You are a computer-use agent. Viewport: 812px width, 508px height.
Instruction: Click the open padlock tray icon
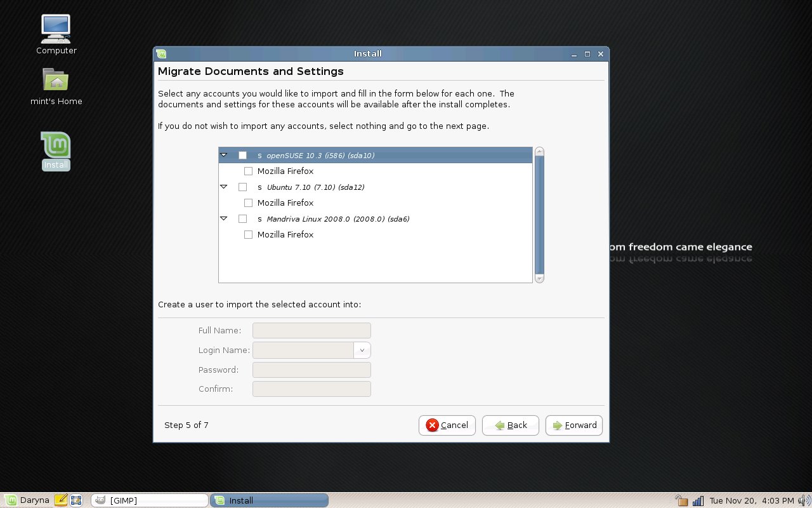(x=682, y=500)
